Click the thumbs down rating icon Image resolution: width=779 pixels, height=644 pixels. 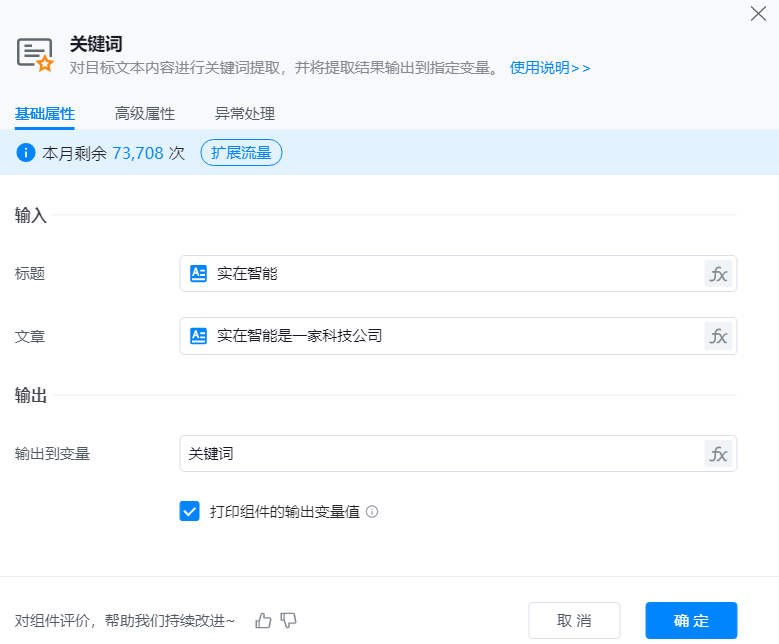tap(289, 621)
